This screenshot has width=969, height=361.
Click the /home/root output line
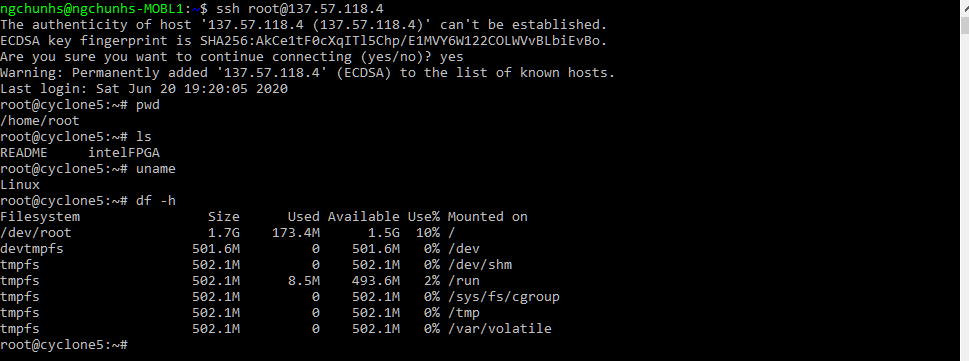(x=40, y=121)
